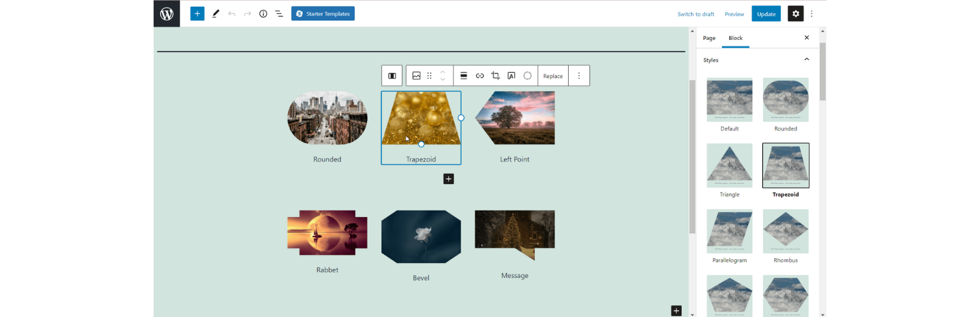The image size is (980, 317).
Task: Select the Message Christmas tree image
Action: click(x=515, y=235)
